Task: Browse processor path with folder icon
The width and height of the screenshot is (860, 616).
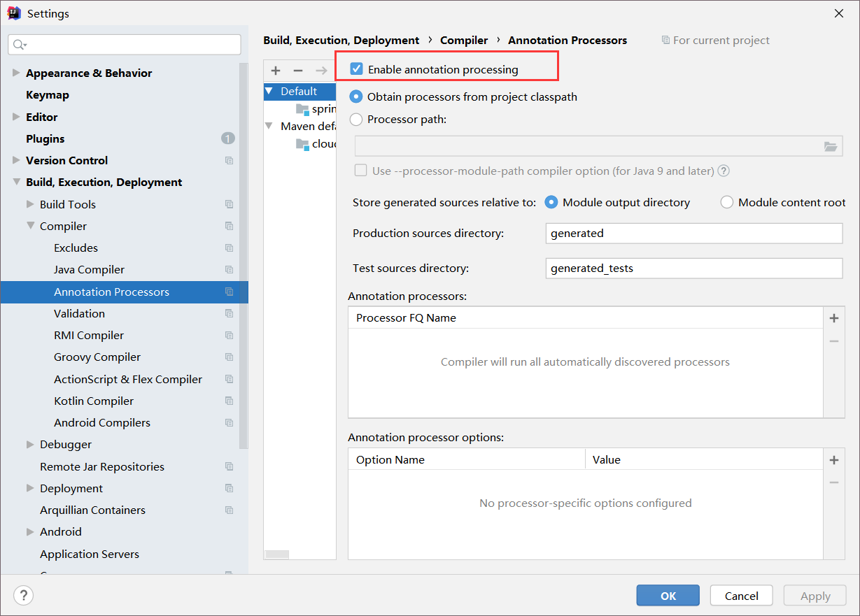Action: [x=831, y=147]
